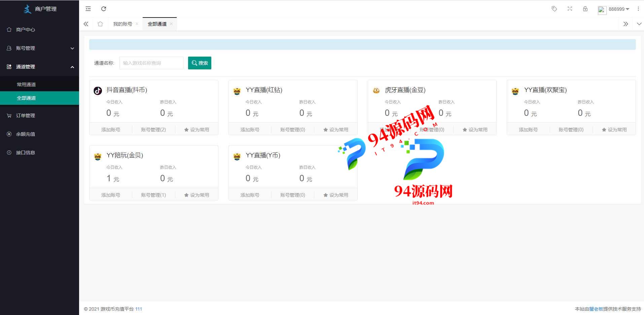
Task: Open the vertical three-dot more menu
Action: (638, 9)
